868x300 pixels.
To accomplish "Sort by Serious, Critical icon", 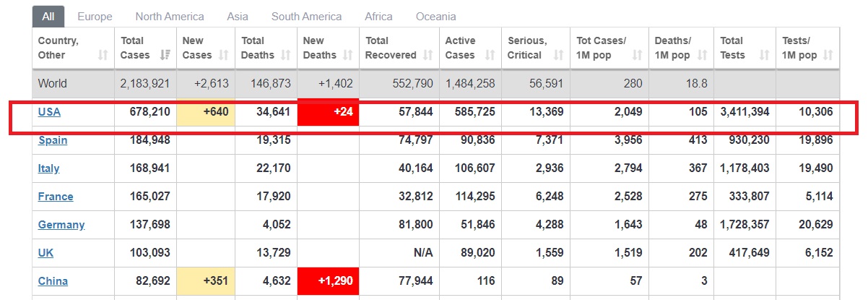I will click(x=558, y=56).
